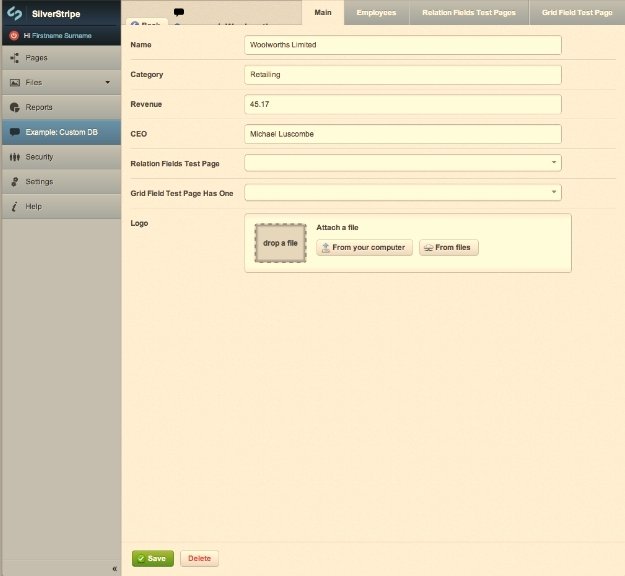Click From your computer upload button
The width and height of the screenshot is (625, 576).
[364, 248]
